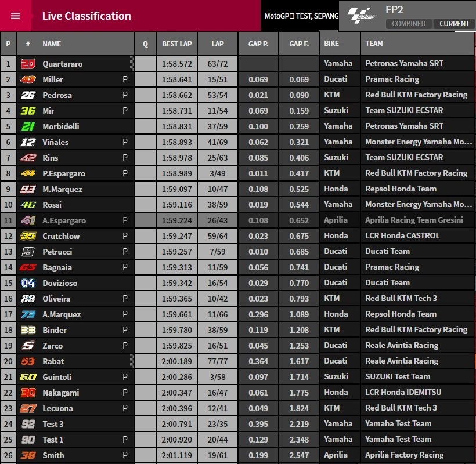Switch to CURRENT view

(454, 24)
